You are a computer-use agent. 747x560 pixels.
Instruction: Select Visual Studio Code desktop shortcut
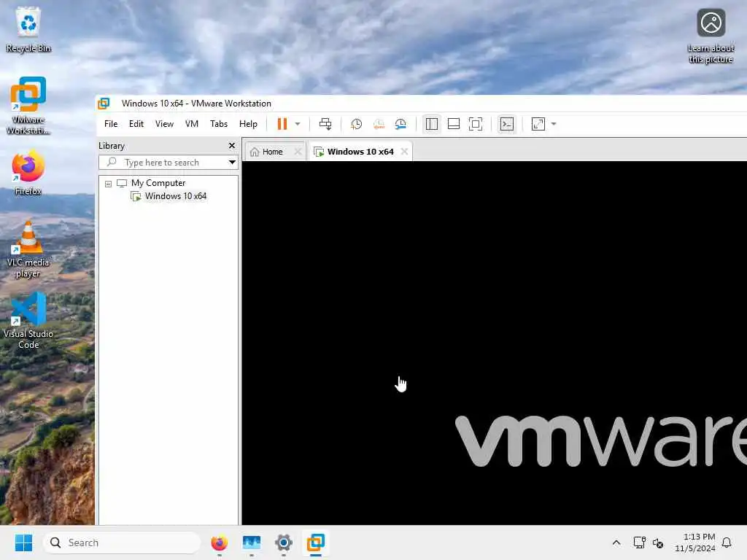[x=28, y=321]
